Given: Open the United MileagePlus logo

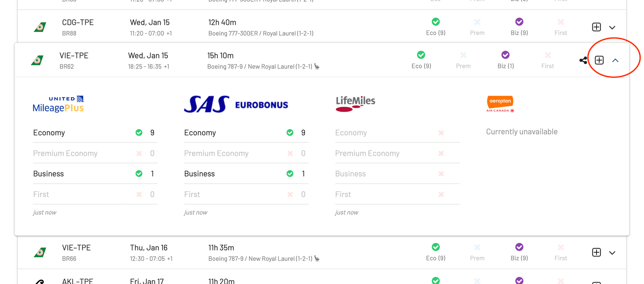Looking at the screenshot, I should pos(58,104).
